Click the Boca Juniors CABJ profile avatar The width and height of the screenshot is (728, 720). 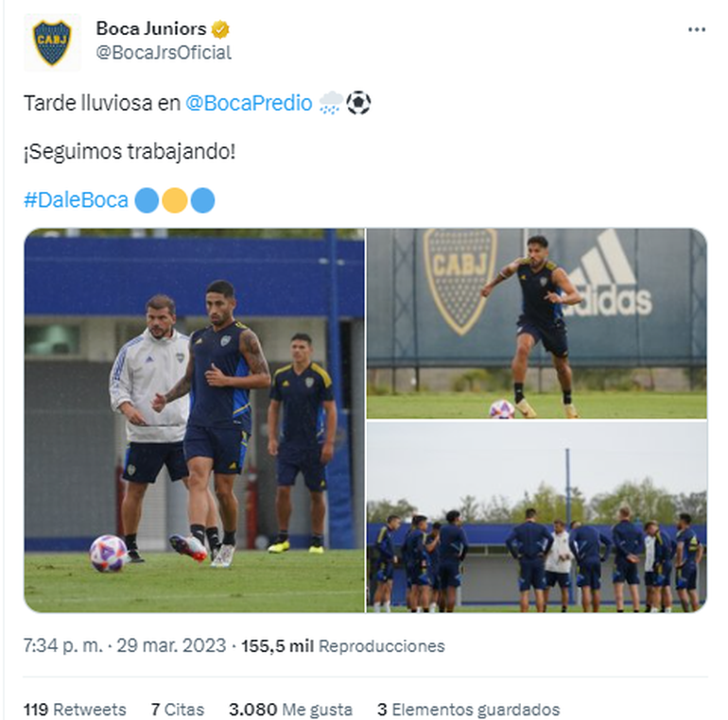tap(52, 43)
